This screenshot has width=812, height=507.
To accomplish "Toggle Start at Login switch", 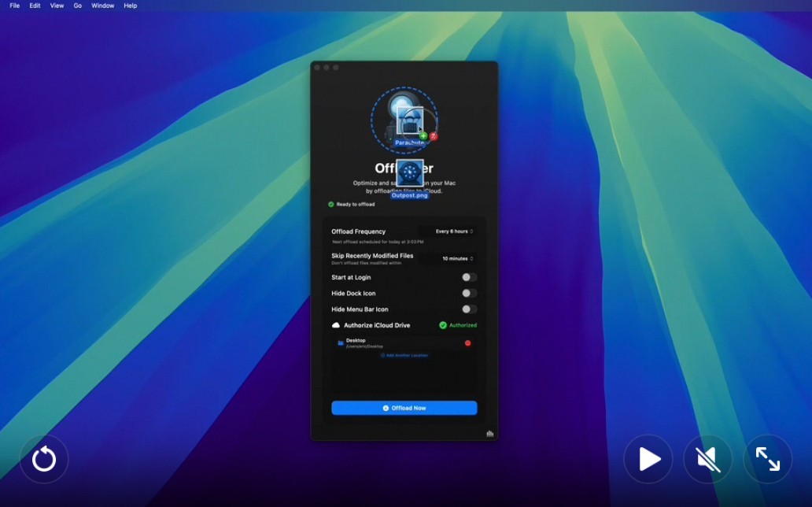I will 469,277.
